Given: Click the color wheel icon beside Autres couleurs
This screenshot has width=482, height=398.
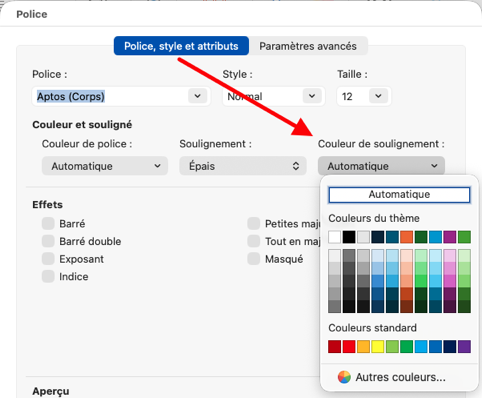Looking at the screenshot, I should point(344,377).
